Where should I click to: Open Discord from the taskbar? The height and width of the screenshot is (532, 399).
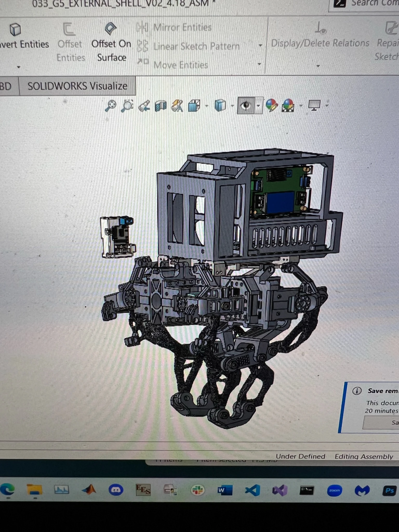coord(116,490)
